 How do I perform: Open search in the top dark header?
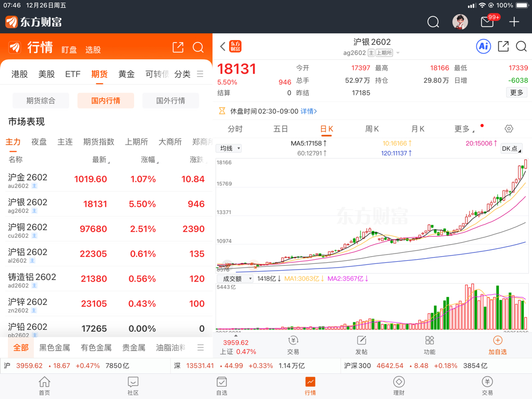433,22
